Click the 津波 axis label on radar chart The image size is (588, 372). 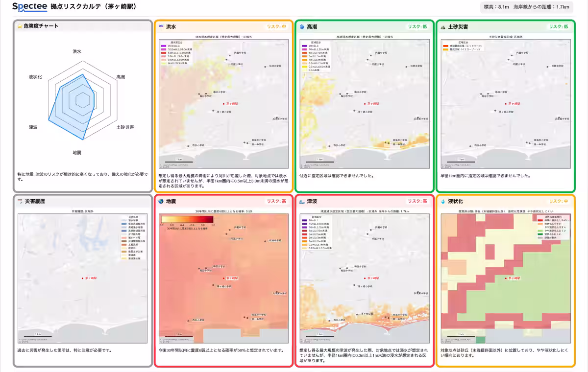pyautogui.click(x=33, y=127)
